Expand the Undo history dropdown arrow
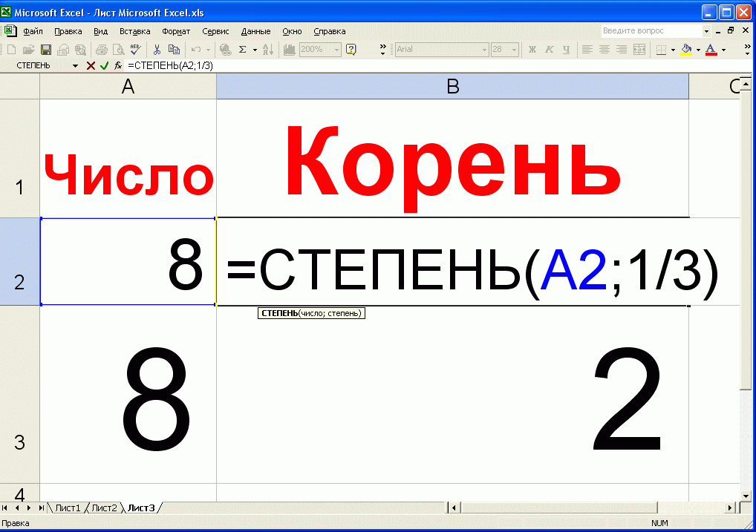 point(208,49)
